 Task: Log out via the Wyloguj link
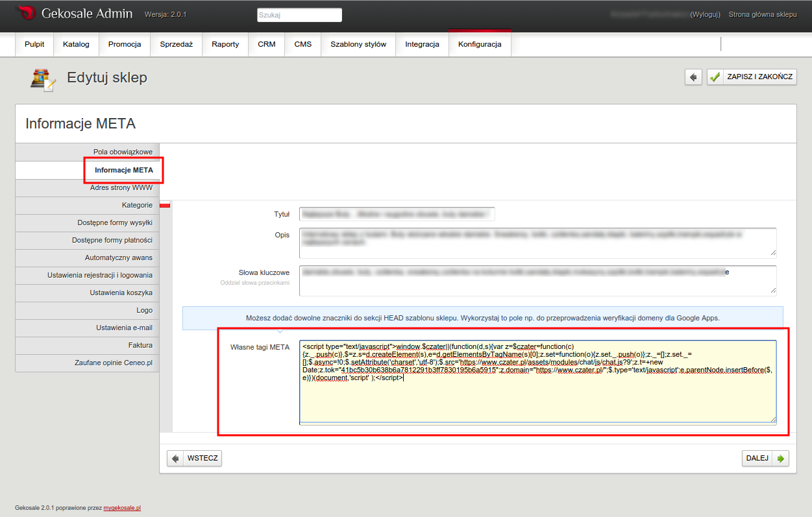[x=705, y=14]
